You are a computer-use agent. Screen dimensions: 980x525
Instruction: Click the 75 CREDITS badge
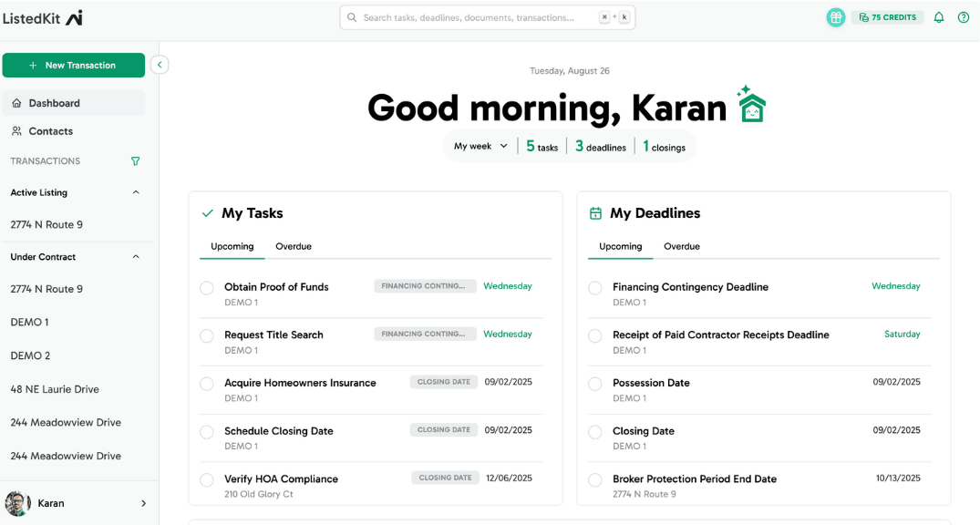tap(886, 16)
